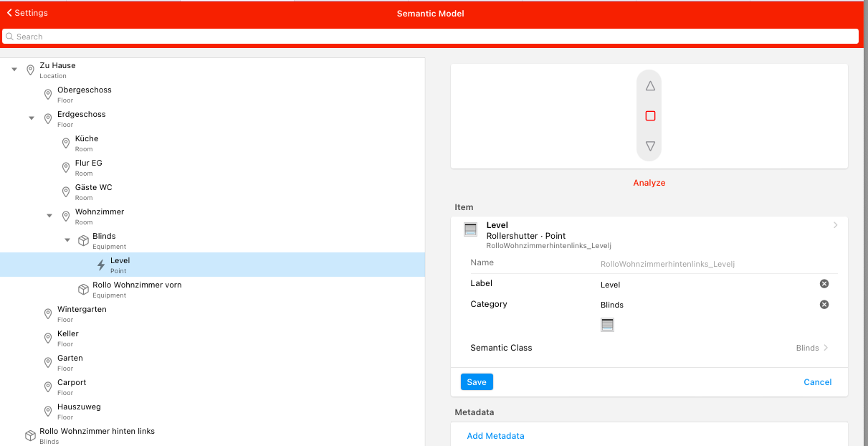This screenshot has height=446, width=868.
Task: Click the Level point lightning icon
Action: 101,265
